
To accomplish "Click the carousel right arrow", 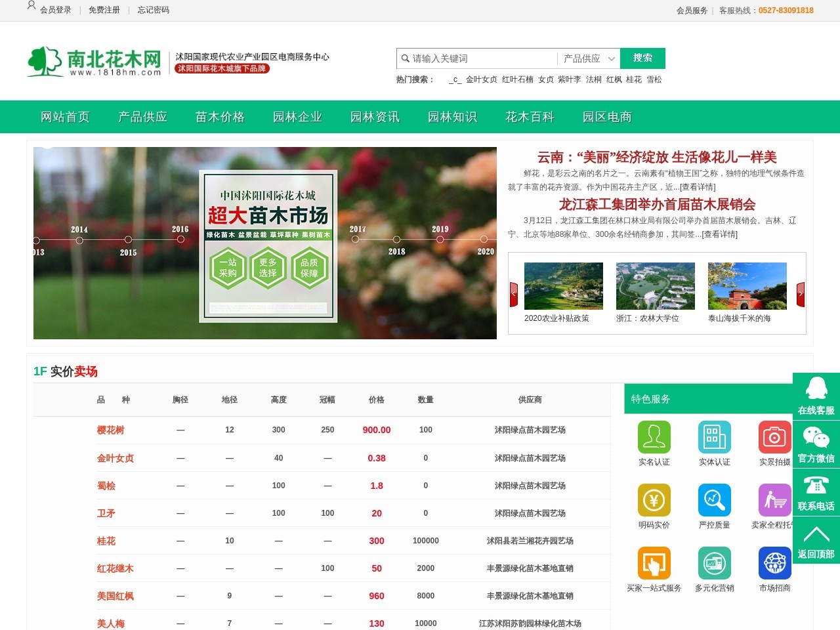I will [800, 294].
